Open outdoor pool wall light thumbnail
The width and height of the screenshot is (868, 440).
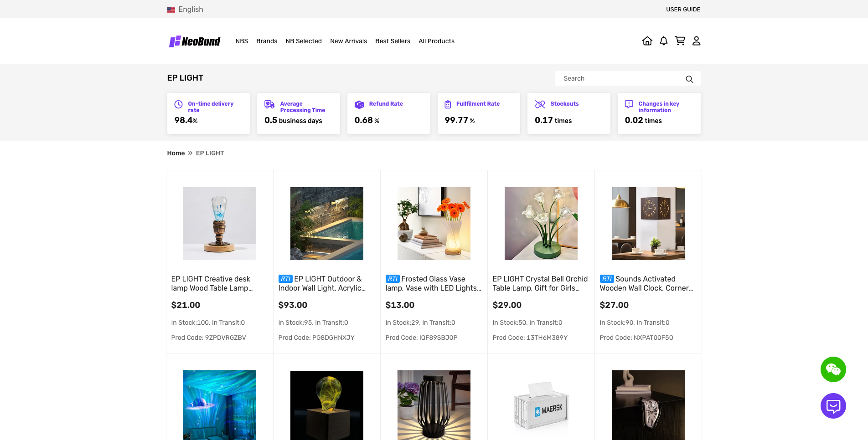click(x=327, y=224)
